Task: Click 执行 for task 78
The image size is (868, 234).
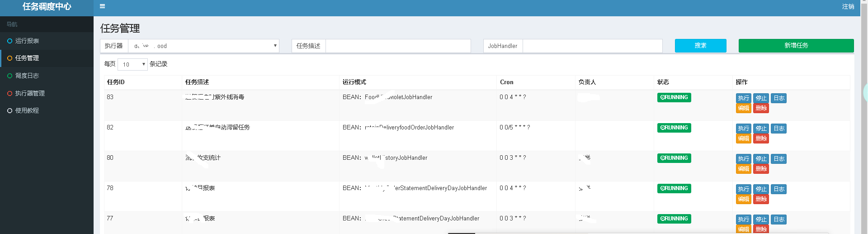Action: (x=744, y=189)
